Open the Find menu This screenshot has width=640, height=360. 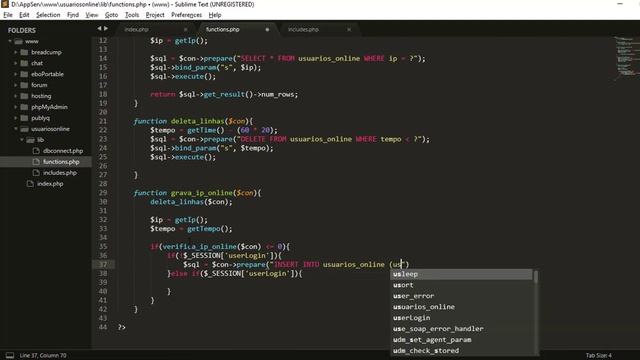pos(73,15)
